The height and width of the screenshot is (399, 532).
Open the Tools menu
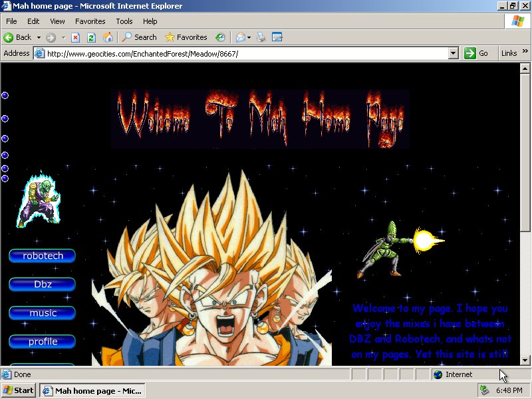(124, 21)
